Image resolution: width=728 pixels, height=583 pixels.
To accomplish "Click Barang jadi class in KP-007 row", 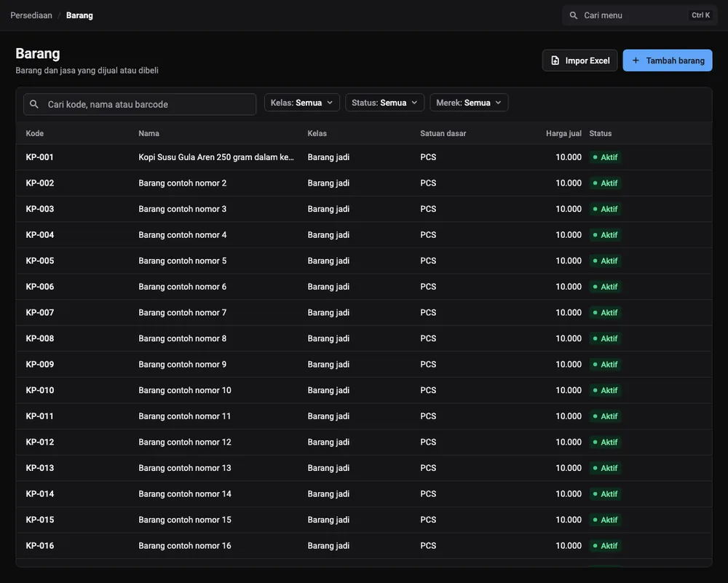I will pos(328,312).
